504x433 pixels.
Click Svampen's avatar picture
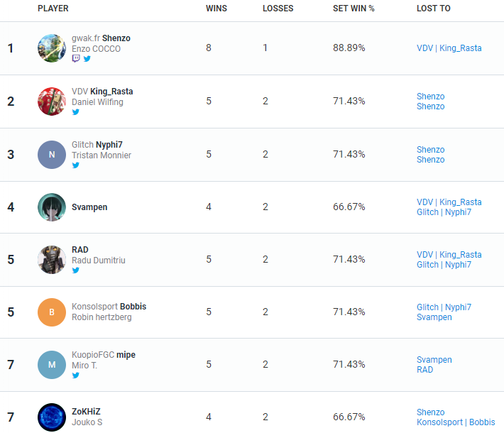click(52, 207)
